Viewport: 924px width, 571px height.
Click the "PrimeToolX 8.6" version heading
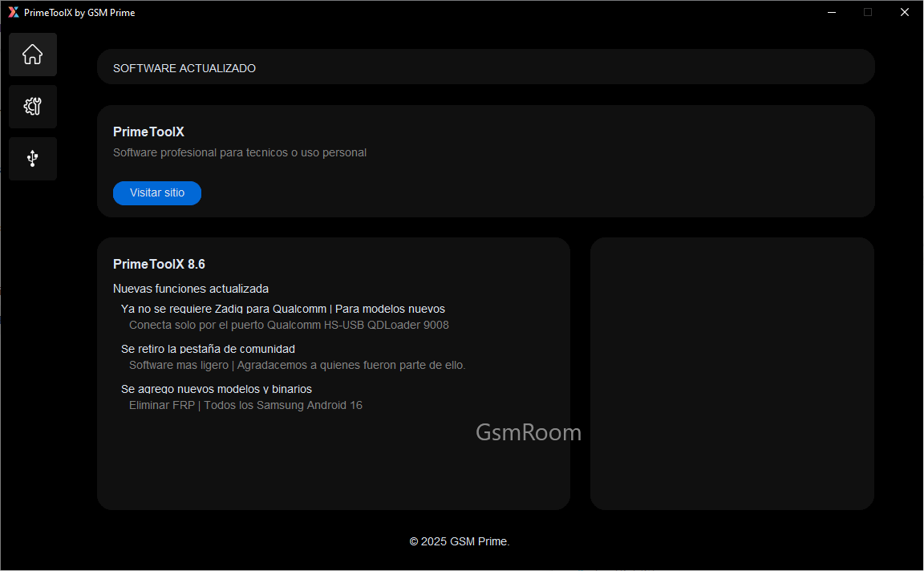tap(159, 264)
